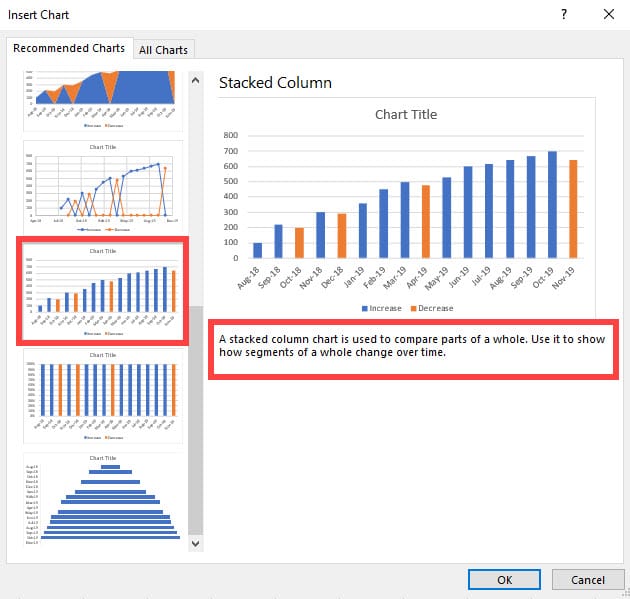The width and height of the screenshot is (630, 599).
Task: Open help with the question mark icon
Action: [565, 15]
